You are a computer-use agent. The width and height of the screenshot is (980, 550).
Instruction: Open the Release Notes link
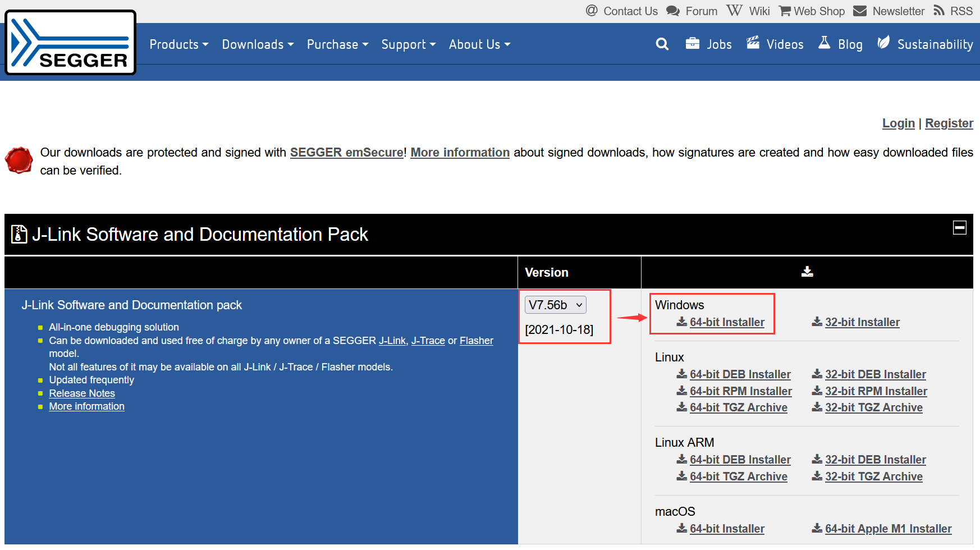coord(82,393)
